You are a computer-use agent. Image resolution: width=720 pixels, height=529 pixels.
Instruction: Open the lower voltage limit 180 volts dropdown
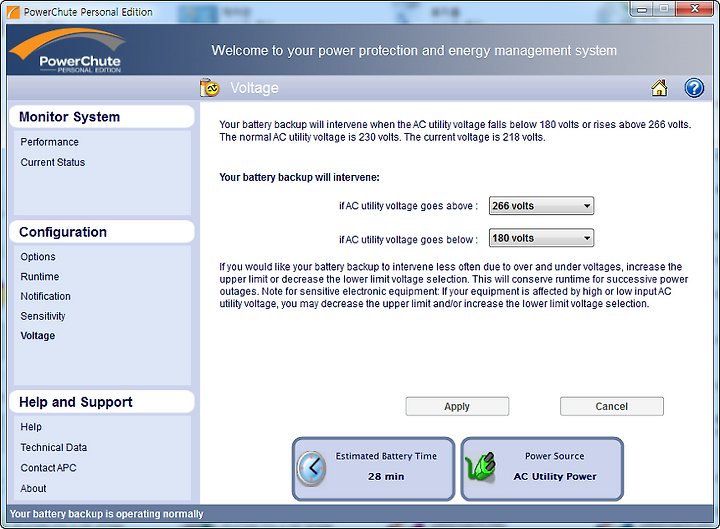click(541, 238)
